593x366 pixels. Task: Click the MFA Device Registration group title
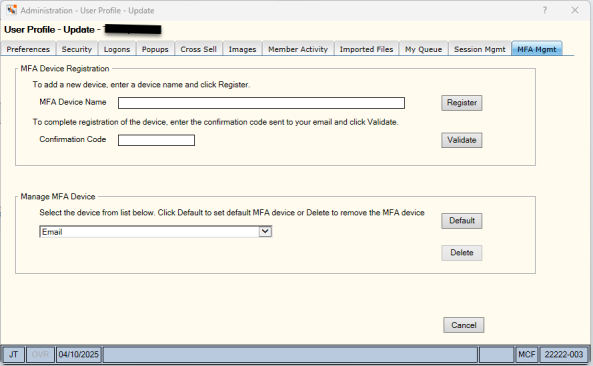click(65, 69)
